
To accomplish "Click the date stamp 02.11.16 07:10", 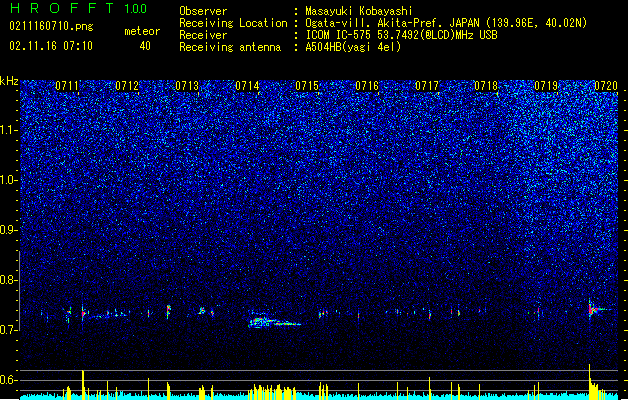I will (51, 46).
